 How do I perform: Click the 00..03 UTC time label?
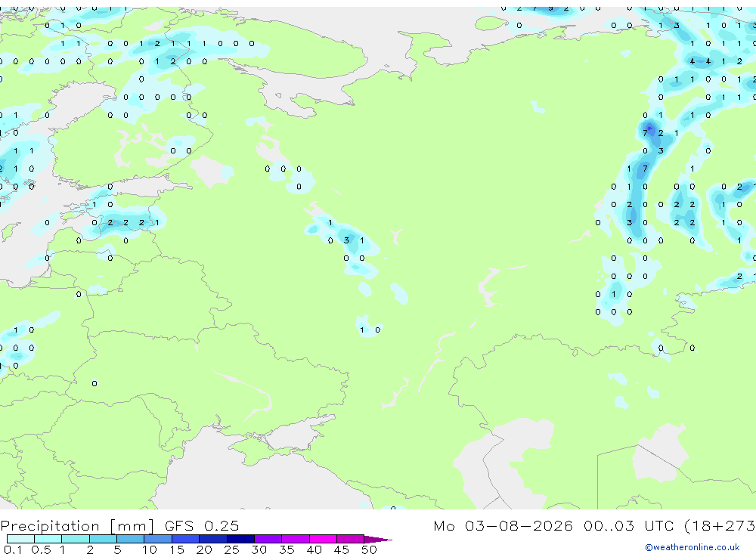[x=627, y=525]
